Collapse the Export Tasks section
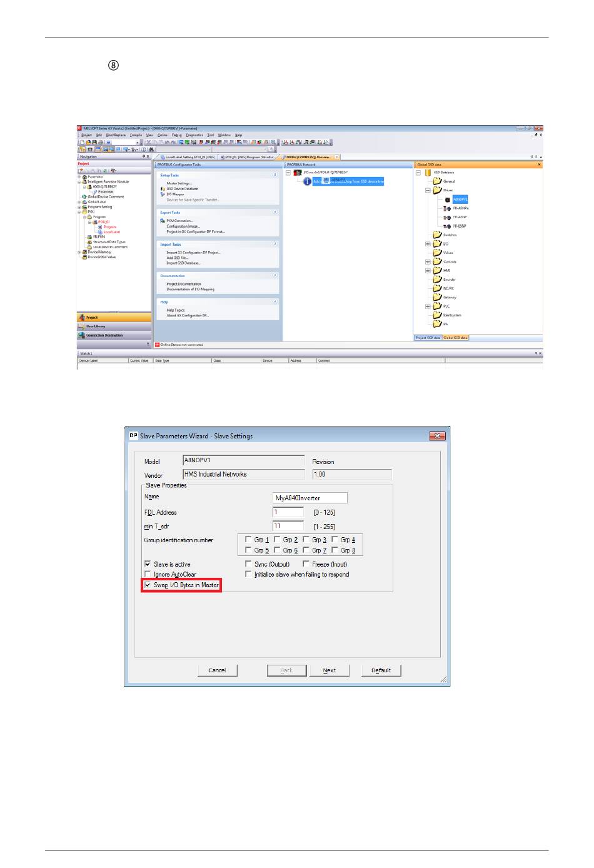Viewport: 594px width, 868px height. click(x=275, y=212)
